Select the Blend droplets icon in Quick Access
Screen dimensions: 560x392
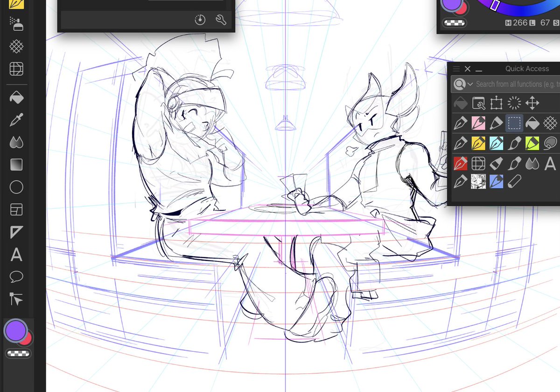pos(532,163)
